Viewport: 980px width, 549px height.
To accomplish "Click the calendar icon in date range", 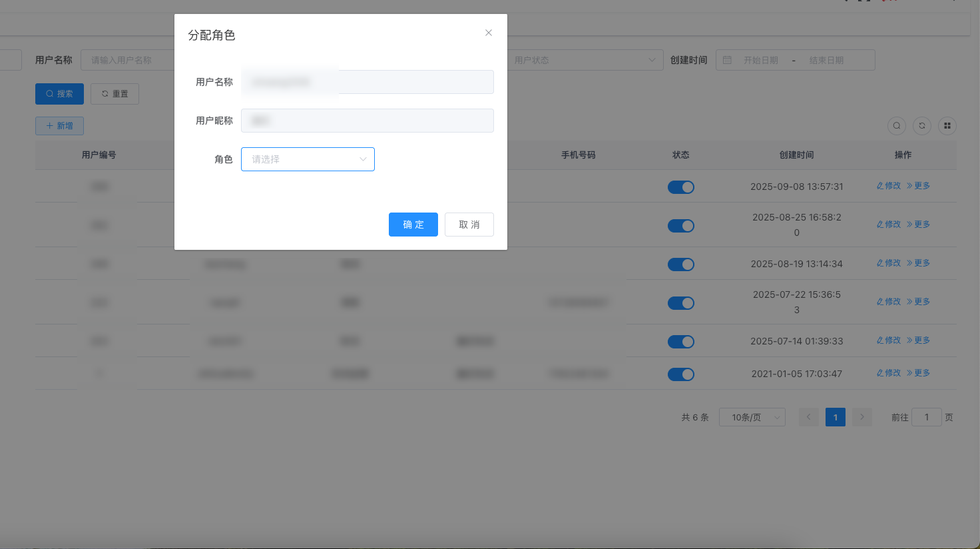I will 727,60.
